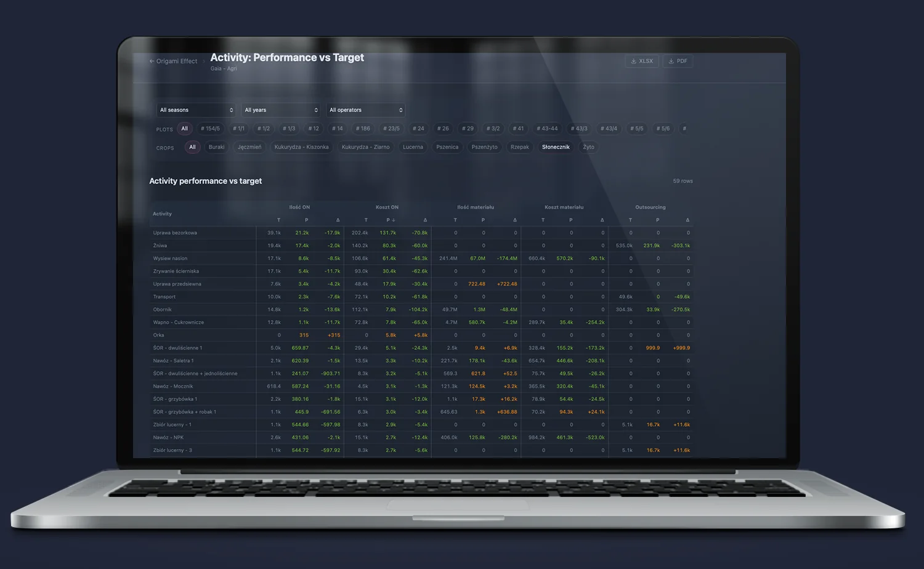Image resolution: width=924 pixels, height=569 pixels.
Task: Select the Obornik activity row
Action: pos(421,310)
